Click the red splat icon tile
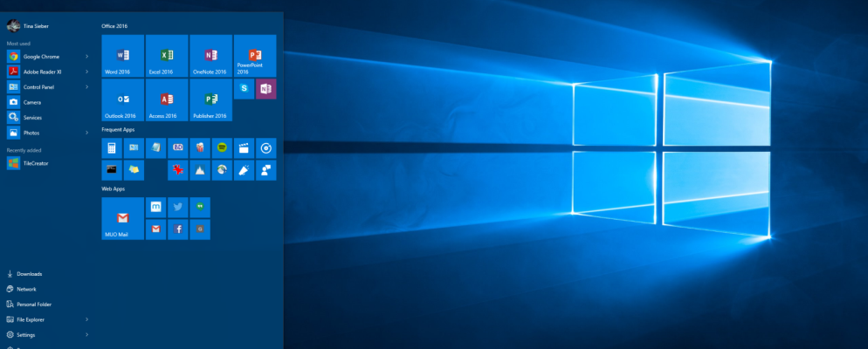The height and width of the screenshot is (349, 868). pyautogui.click(x=177, y=170)
